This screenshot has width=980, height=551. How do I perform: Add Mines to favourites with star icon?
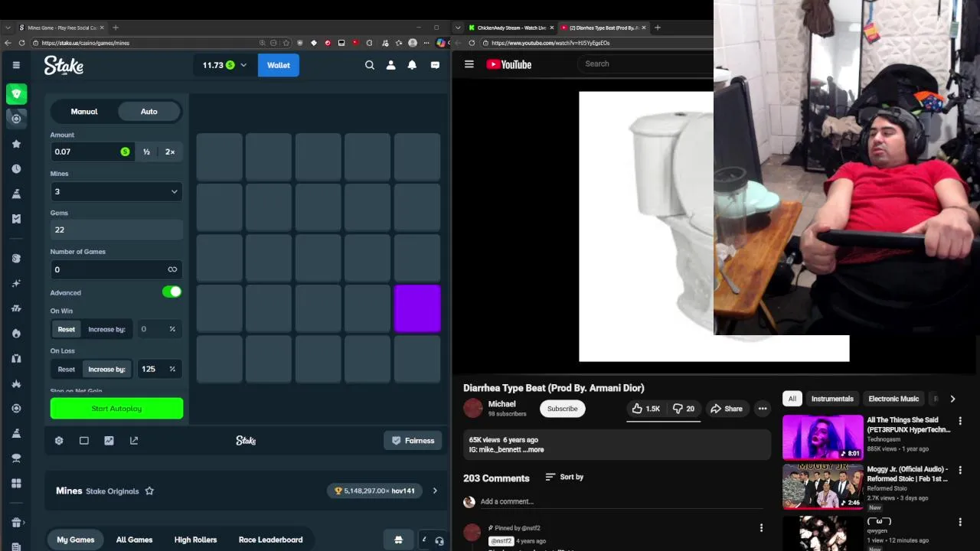pyautogui.click(x=149, y=491)
